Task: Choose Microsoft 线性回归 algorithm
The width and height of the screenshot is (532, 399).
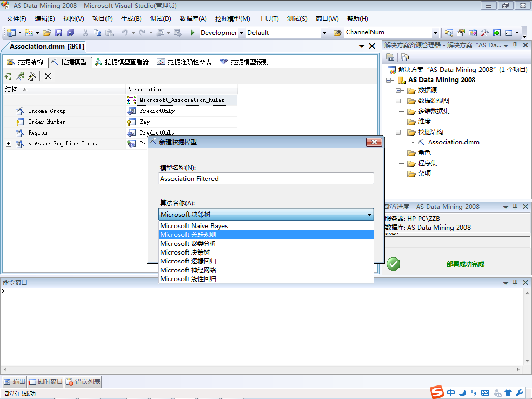Action: (266, 278)
